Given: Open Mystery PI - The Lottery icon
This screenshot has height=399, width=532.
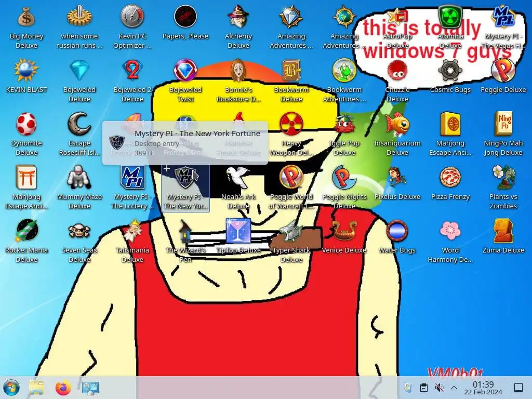Looking at the screenshot, I should (x=132, y=177).
